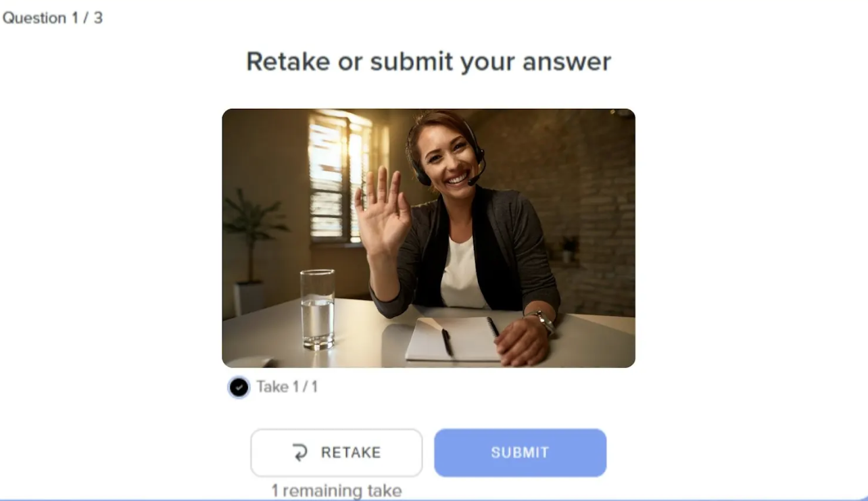Open the recorded video preview thumbnail
This screenshot has height=501, width=868.
coord(429,238)
